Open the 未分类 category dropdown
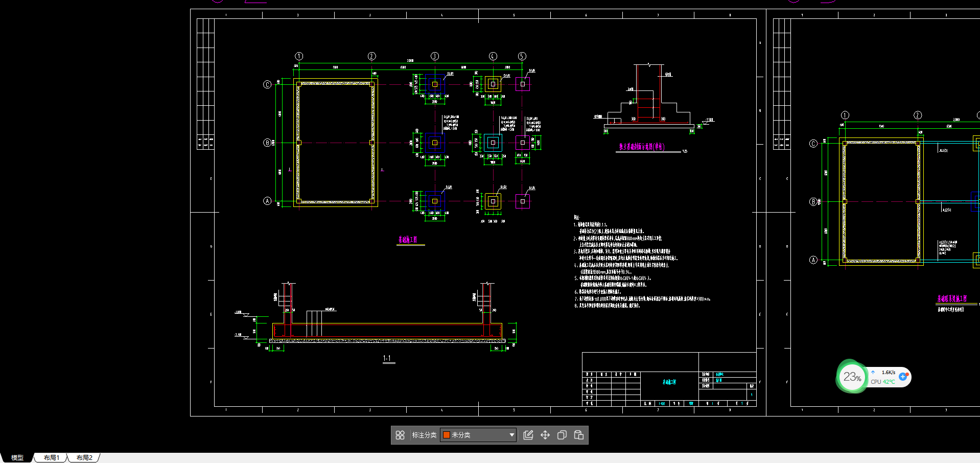Screen dimensions: 980x463 tap(478, 435)
